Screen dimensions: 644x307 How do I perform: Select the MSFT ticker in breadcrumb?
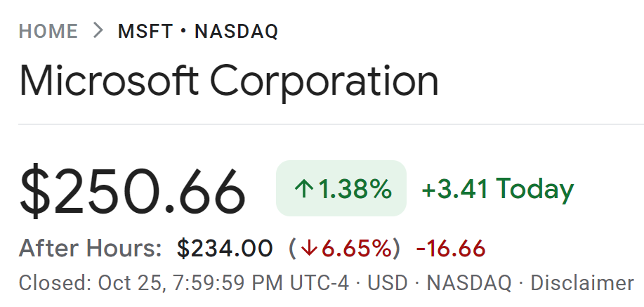[x=145, y=31]
